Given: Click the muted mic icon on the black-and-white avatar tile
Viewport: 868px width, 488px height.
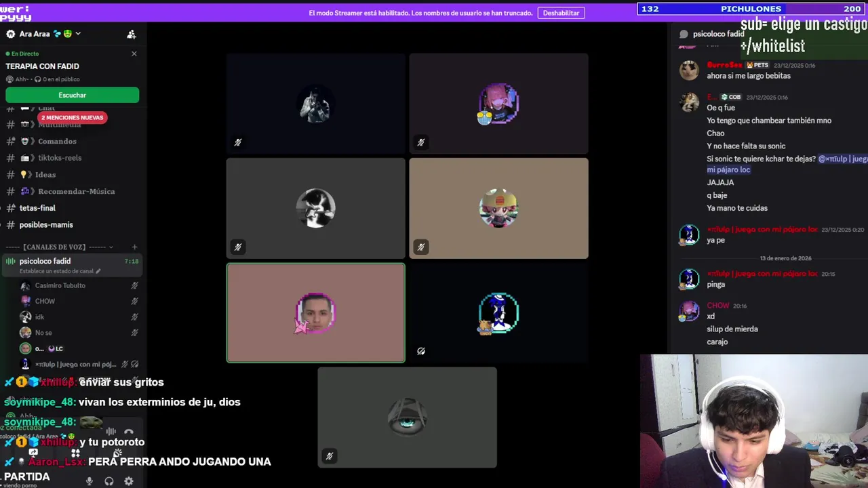Looking at the screenshot, I should (x=238, y=247).
